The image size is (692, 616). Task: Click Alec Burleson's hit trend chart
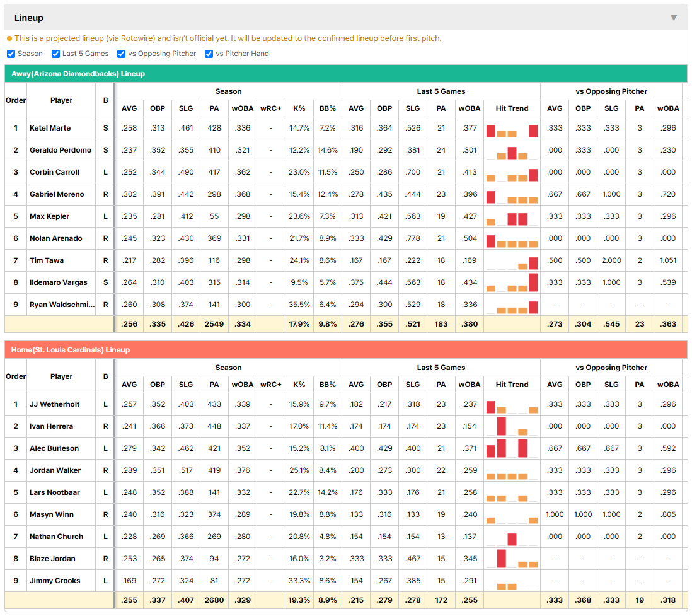tap(512, 449)
